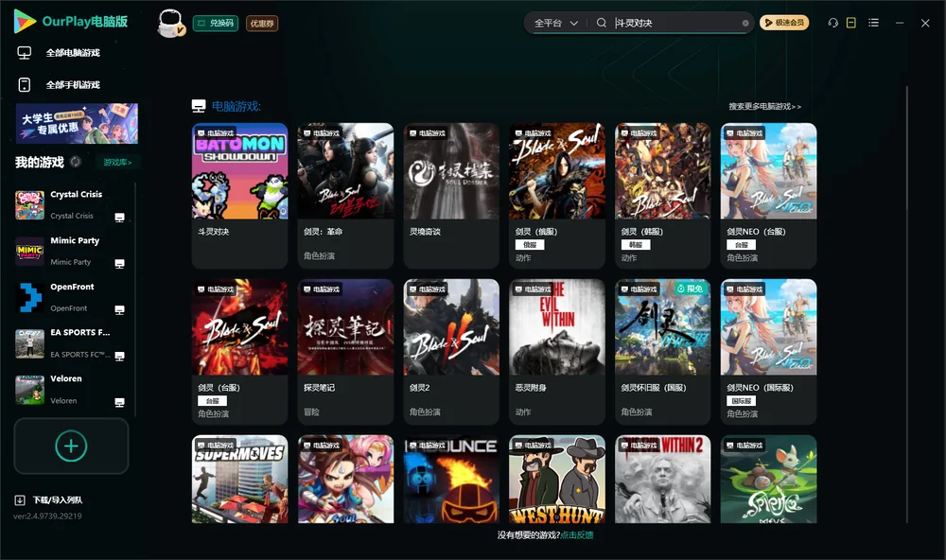This screenshot has height=560, width=946.
Task: Clear the search text with the X icon
Action: [745, 23]
